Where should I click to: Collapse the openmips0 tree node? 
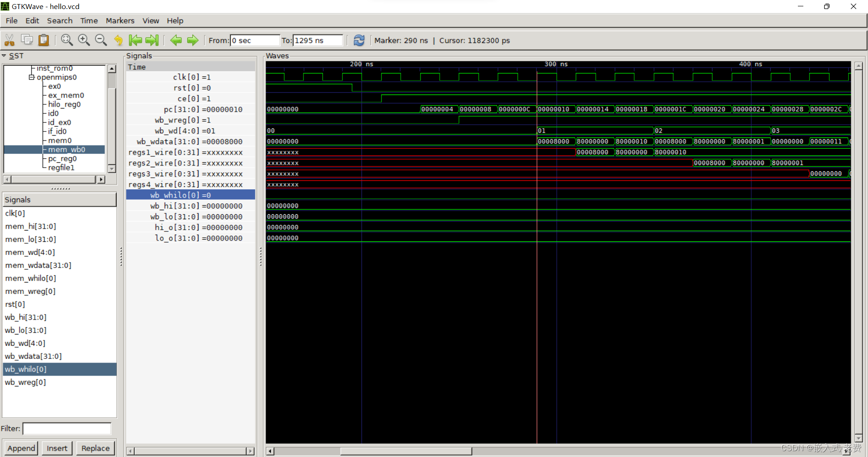pyautogui.click(x=32, y=77)
